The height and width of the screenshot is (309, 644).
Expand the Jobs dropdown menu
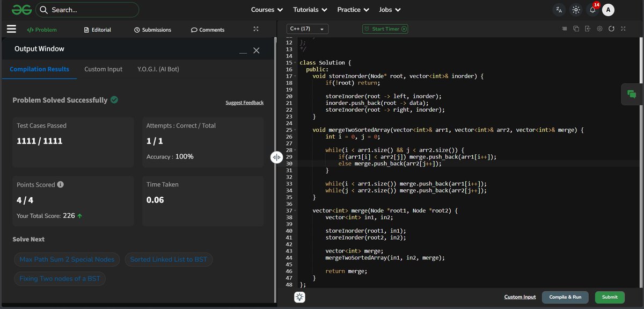[389, 10]
